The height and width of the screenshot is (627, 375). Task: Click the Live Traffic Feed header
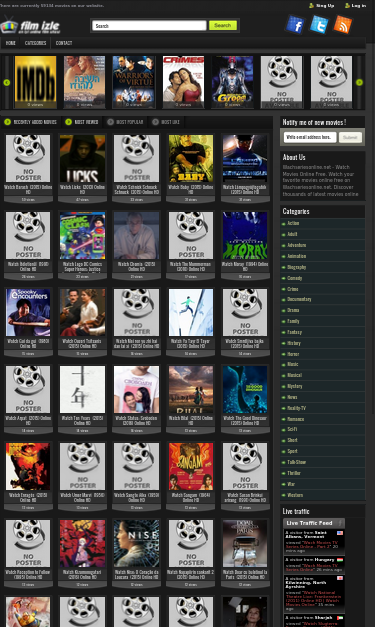tap(314, 523)
